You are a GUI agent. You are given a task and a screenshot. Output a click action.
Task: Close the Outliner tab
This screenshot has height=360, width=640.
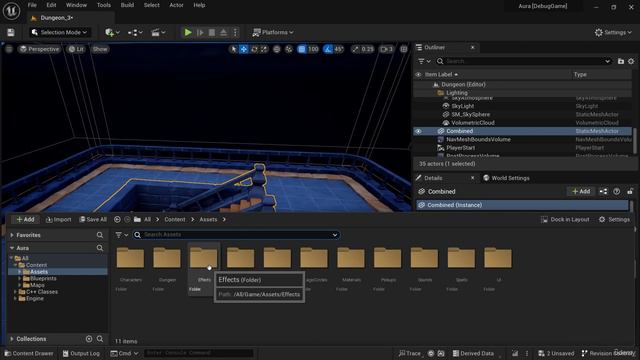coord(472,47)
